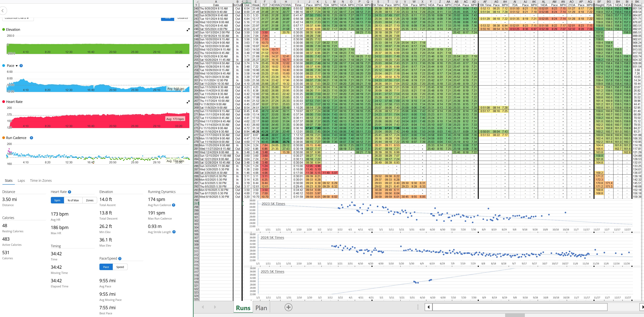644x317 pixels.
Task: Select row 297 header in Excel
Action: click(196, 203)
